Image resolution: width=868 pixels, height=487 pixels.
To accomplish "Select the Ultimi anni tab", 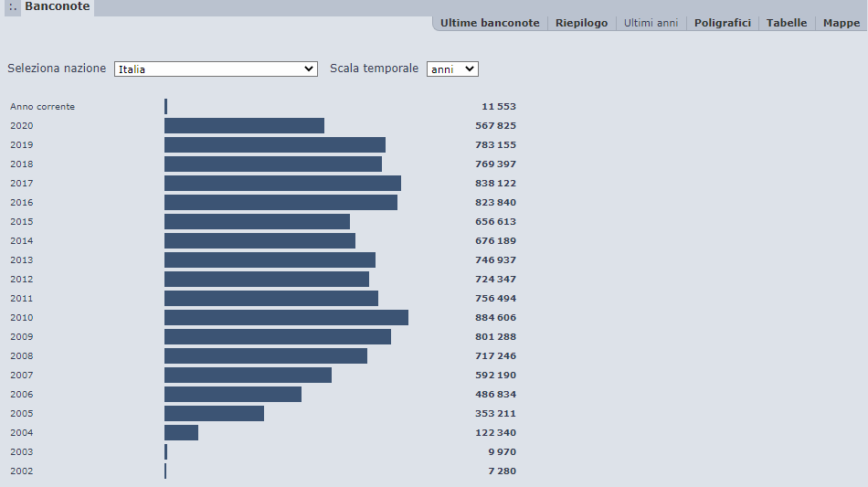I will point(651,23).
